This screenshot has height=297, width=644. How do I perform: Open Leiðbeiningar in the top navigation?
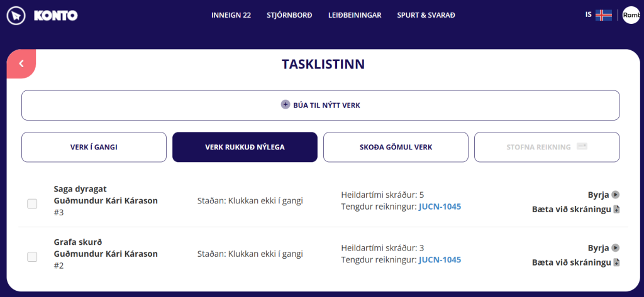point(355,15)
